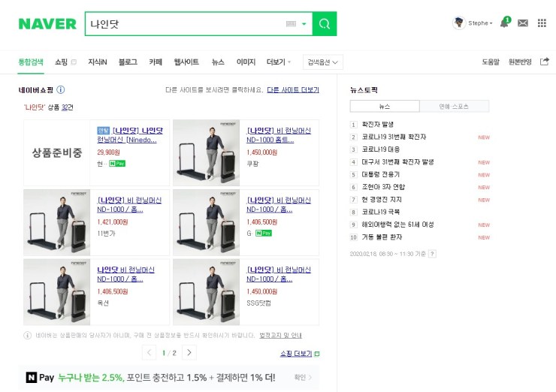Open the Naver mail envelope icon
The image size is (556, 392).
click(523, 23)
